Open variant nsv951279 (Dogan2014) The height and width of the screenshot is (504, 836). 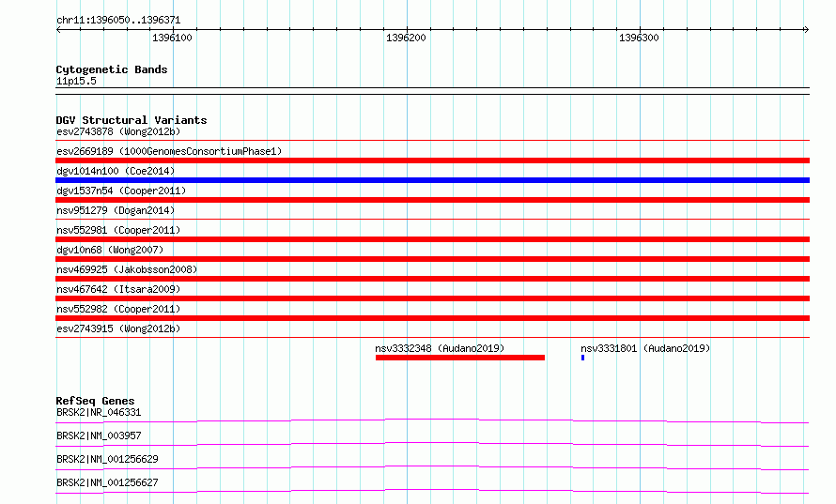pyautogui.click(x=116, y=210)
